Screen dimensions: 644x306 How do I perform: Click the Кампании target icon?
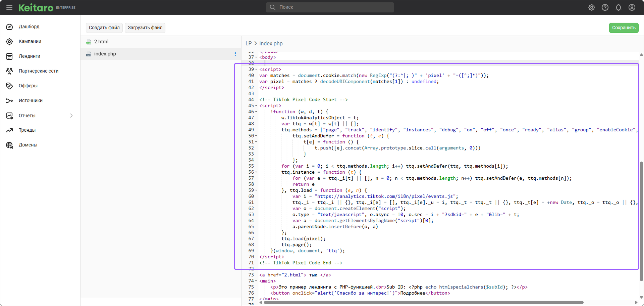[x=9, y=42]
